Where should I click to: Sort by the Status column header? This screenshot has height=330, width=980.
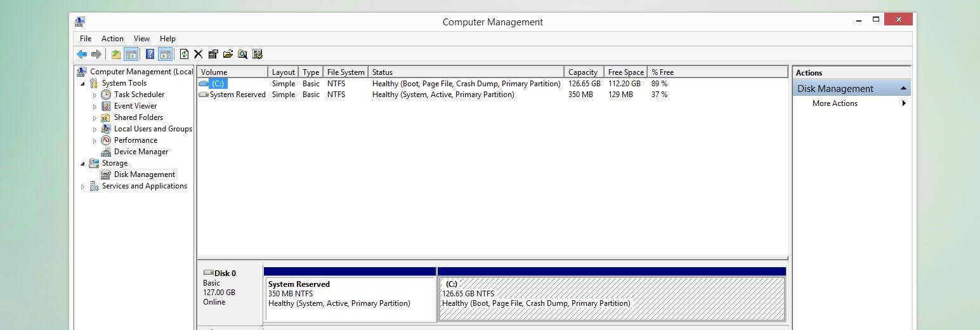pos(466,72)
